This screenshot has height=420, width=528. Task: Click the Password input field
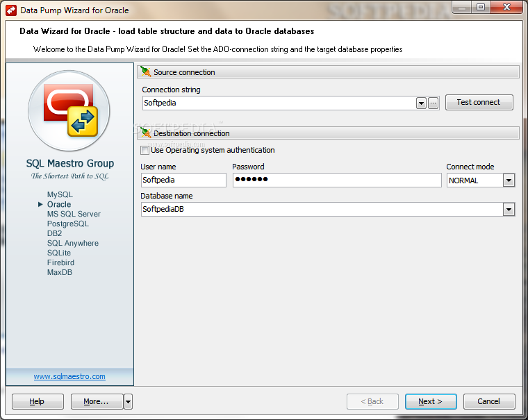tap(337, 180)
